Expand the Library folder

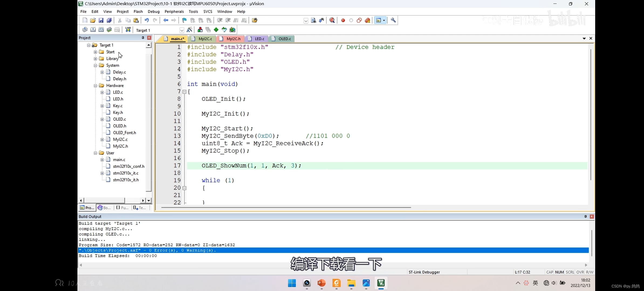coord(95,58)
